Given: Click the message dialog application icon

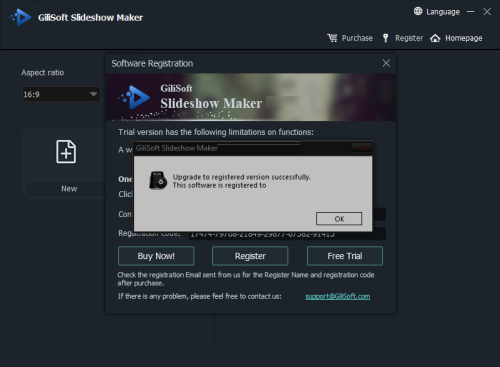Looking at the screenshot, I should (158, 181).
